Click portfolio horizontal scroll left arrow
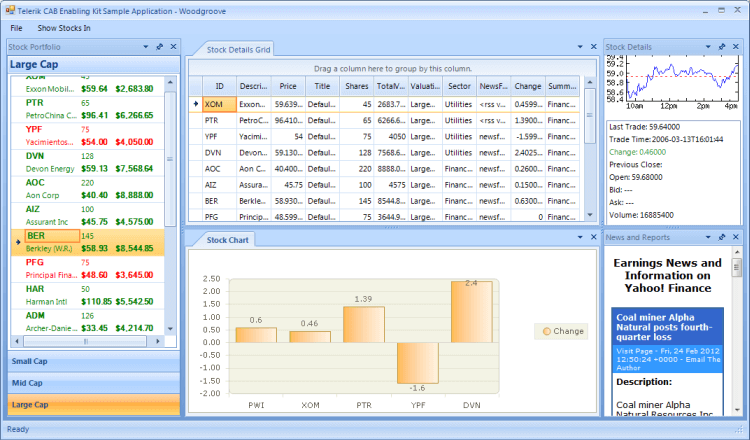Image resolution: width=750 pixels, height=440 pixels. click(x=17, y=341)
